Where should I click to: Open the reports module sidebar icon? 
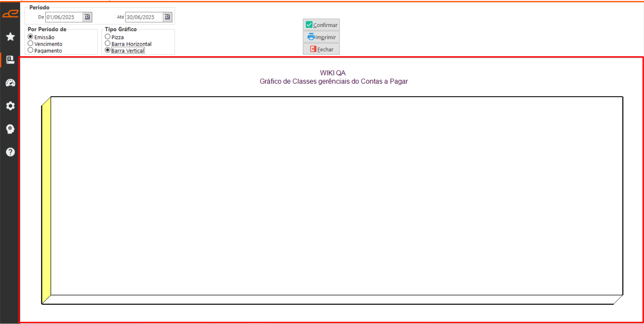pos(10,60)
